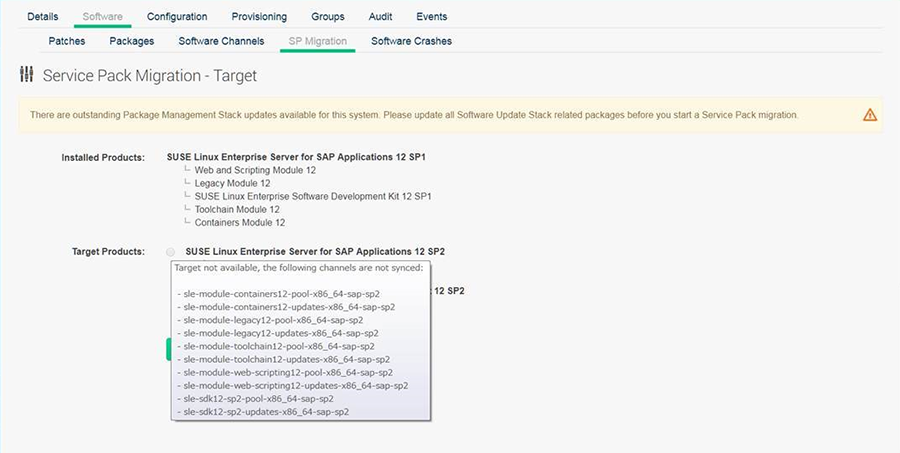Viewport: 900px width, 453px height.
Task: Show the Patches sub-tab
Action: 67,41
